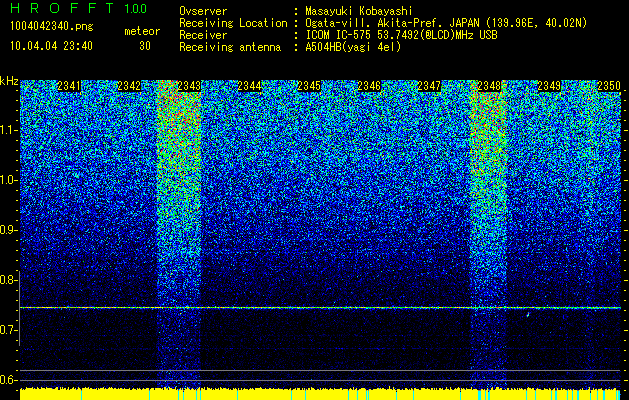Click the 0.7 frequency axis label
629x400 pixels.
point(8,330)
